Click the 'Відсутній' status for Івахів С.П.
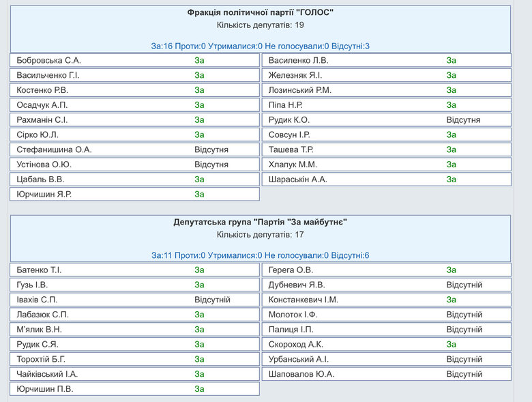The image size is (532, 402). pyautogui.click(x=212, y=300)
